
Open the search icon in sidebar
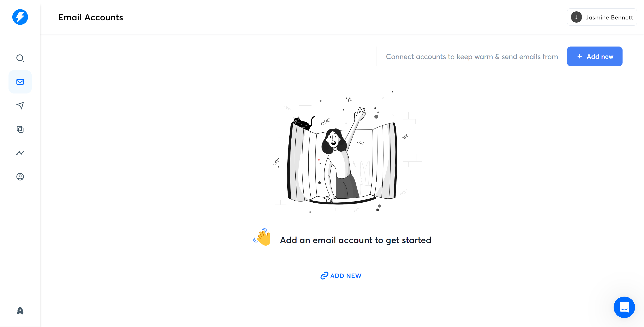coord(20,58)
